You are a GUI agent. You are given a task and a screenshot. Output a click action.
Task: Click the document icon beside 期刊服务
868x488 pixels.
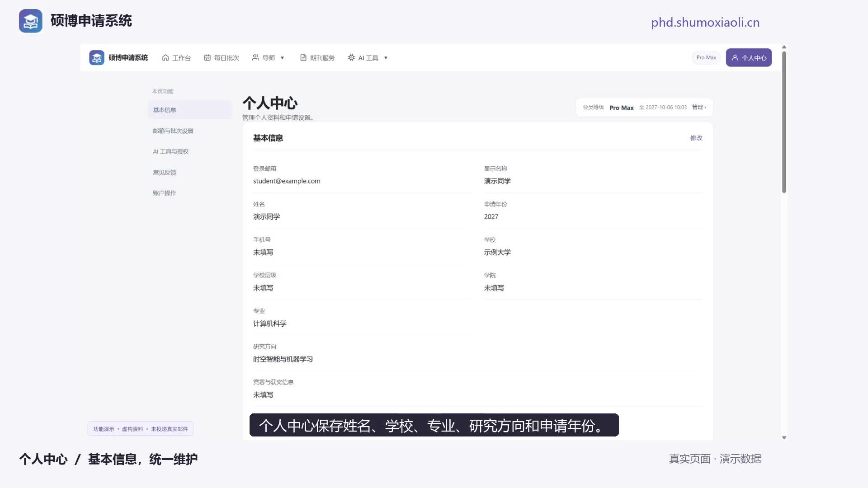pos(303,58)
